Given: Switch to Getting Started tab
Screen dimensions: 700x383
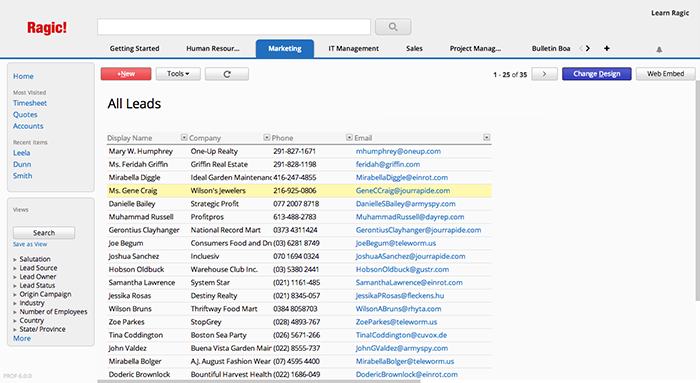Looking at the screenshot, I should pos(134,48).
